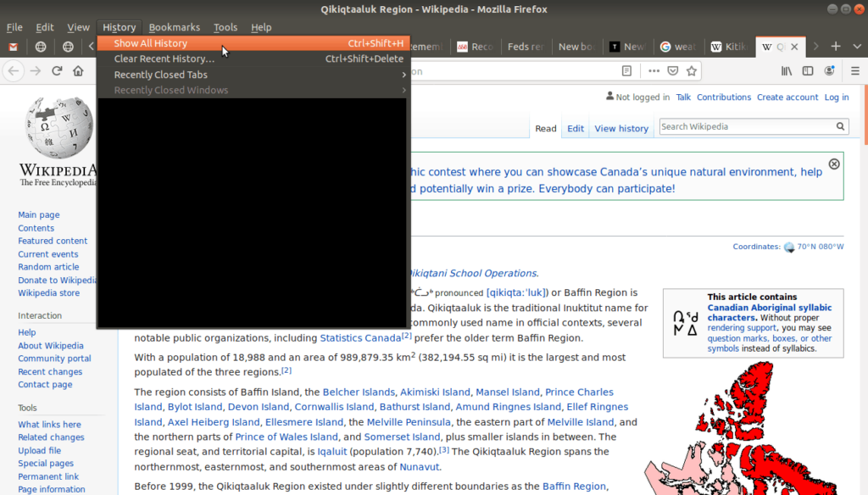Open the Gmail pinned tab
This screenshot has height=495, width=868.
tap(14, 47)
